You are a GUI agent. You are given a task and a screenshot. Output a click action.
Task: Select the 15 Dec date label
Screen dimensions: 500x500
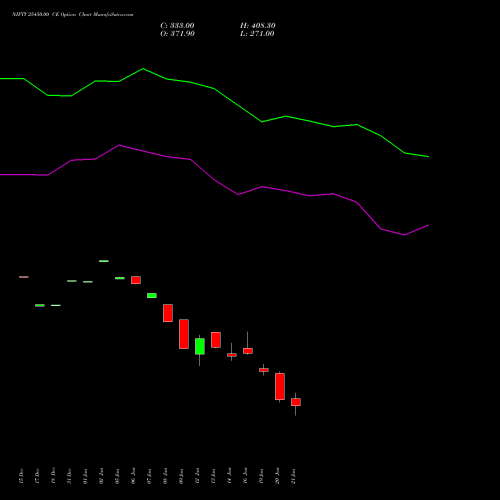(x=21, y=476)
